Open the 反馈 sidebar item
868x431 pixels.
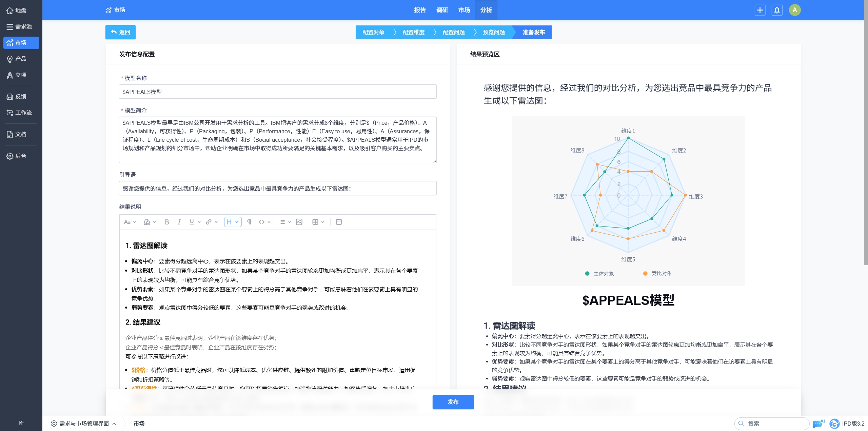[20, 97]
